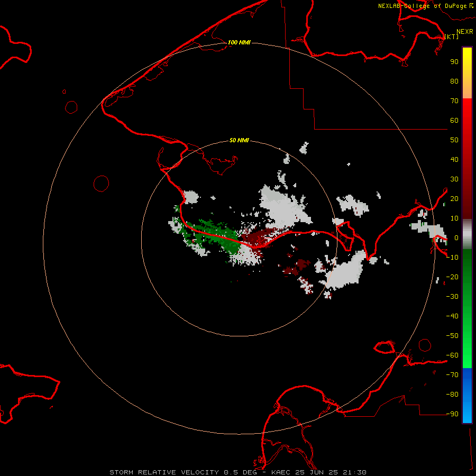Click the 100 NMI range ring label

tap(239, 42)
